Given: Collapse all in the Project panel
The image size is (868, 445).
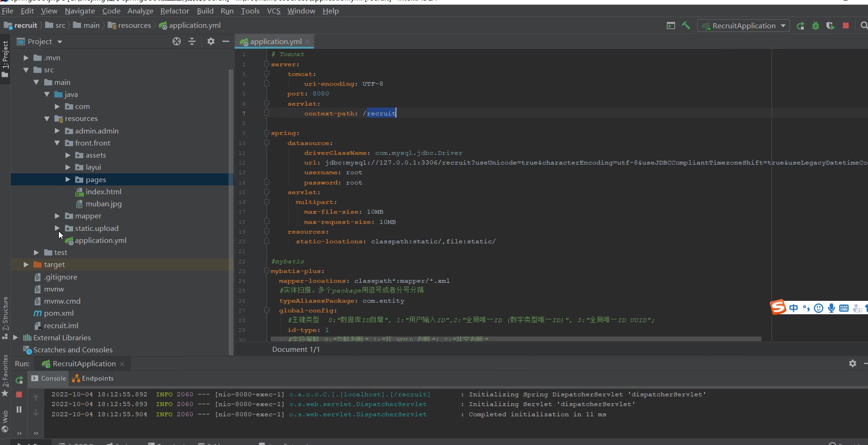Looking at the screenshot, I should pos(192,42).
